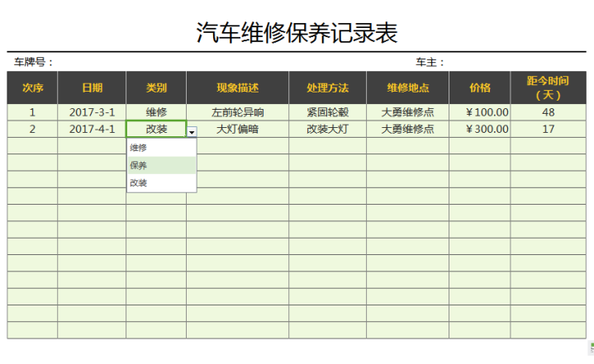
Task: Pick 改装 option in the dropdown list
Action: point(138,182)
